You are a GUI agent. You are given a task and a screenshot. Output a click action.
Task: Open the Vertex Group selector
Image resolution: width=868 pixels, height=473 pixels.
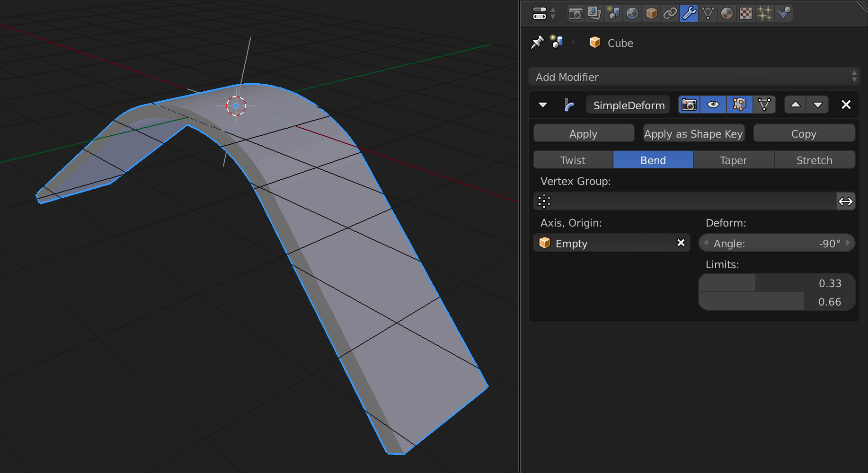click(x=544, y=201)
